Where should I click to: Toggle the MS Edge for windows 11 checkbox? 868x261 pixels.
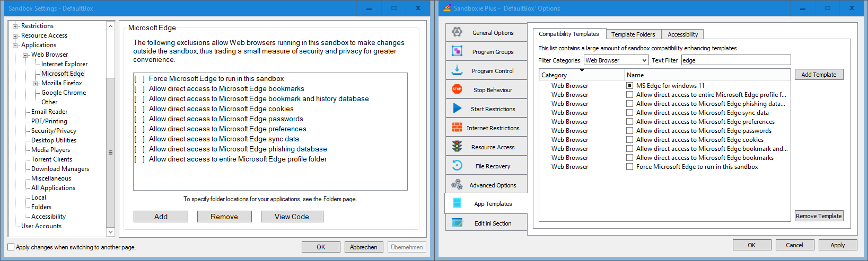pos(629,86)
